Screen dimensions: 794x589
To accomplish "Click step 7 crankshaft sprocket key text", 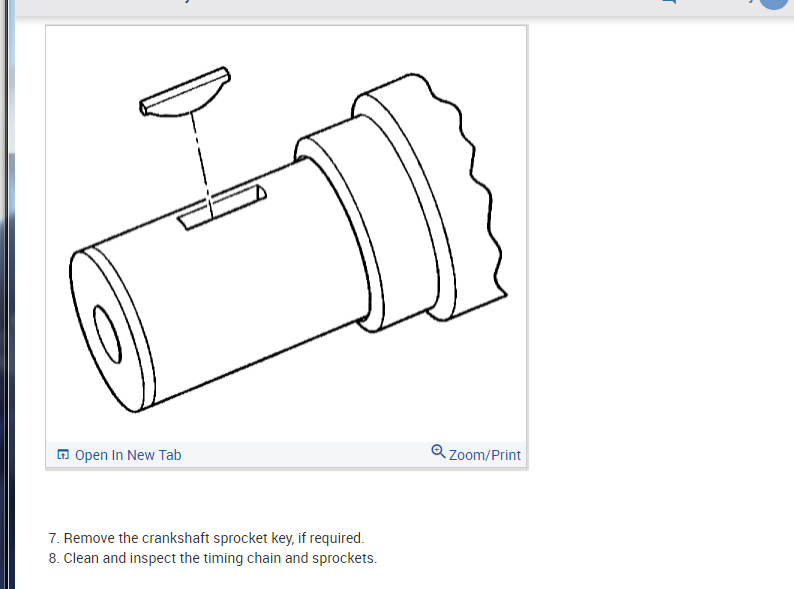I will tap(207, 538).
